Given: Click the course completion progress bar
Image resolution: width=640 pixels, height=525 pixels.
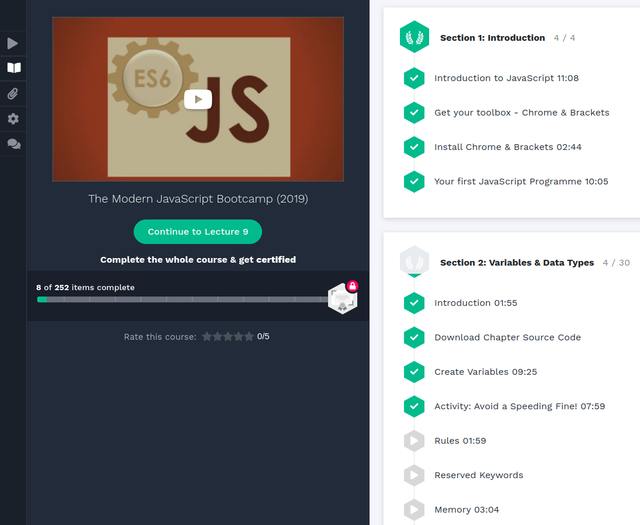Looking at the screenshot, I should coord(182,299).
